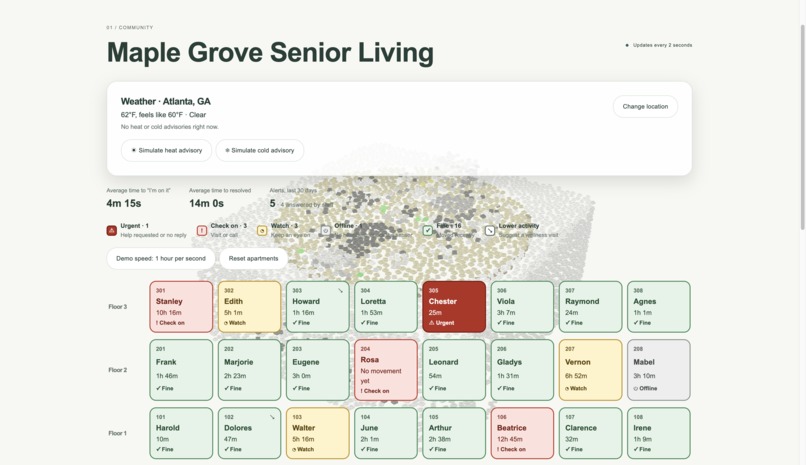Select Arthur's apartment 105 card
Screen dimensions: 806x465
[454, 433]
